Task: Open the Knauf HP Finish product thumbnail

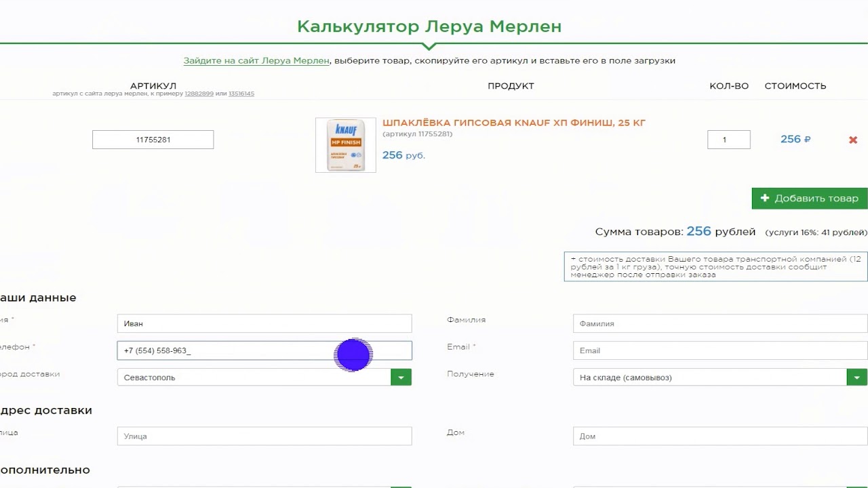Action: coord(346,145)
